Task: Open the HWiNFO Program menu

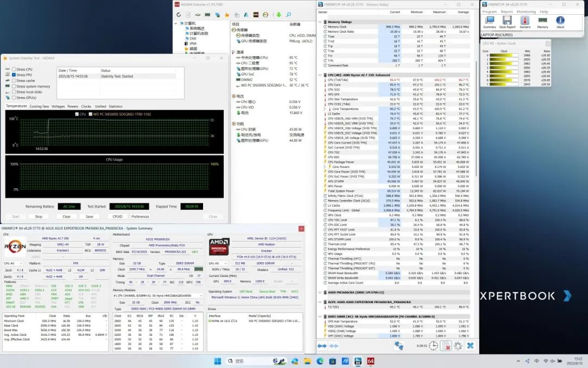Action: point(489,11)
